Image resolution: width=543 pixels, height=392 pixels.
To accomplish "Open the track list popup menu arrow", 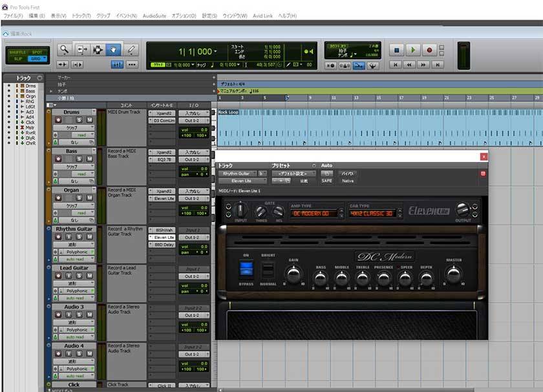I will tap(39, 78).
